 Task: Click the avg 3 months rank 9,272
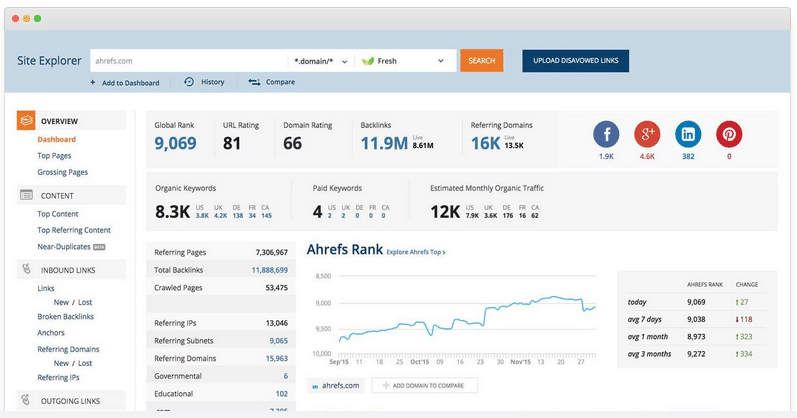[x=696, y=354]
